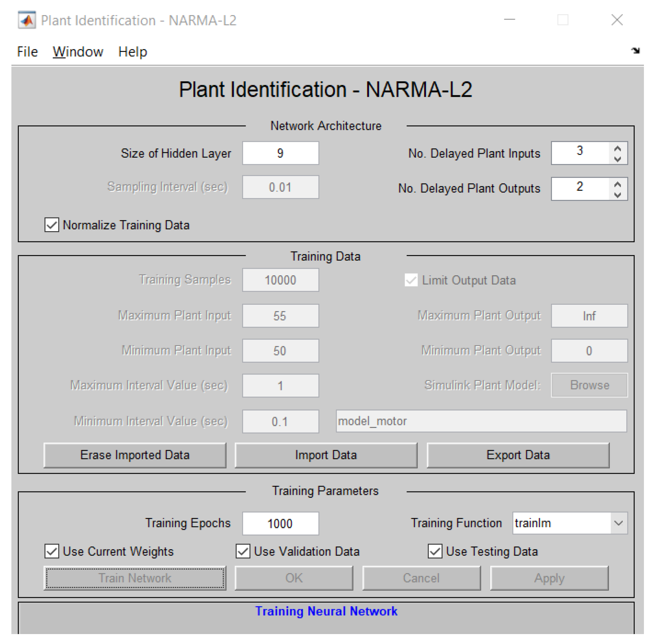Screen dimensions: 652x644
Task: Open the File menu
Action: [x=28, y=52]
